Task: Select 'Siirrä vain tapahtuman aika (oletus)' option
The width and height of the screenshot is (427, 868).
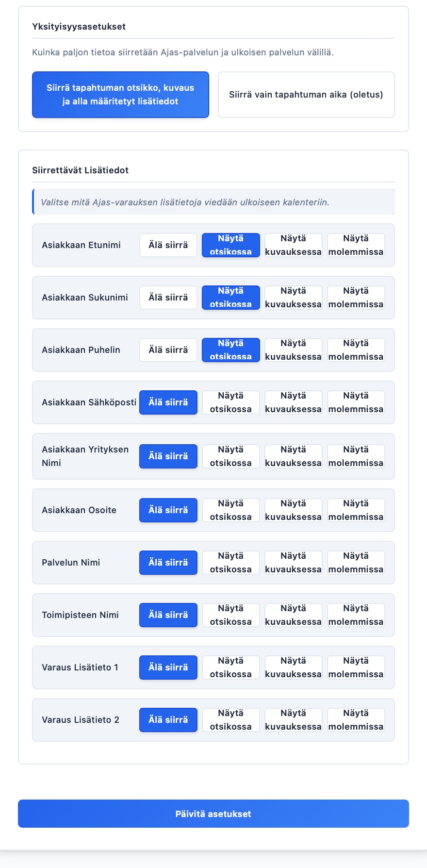Action: tap(306, 95)
